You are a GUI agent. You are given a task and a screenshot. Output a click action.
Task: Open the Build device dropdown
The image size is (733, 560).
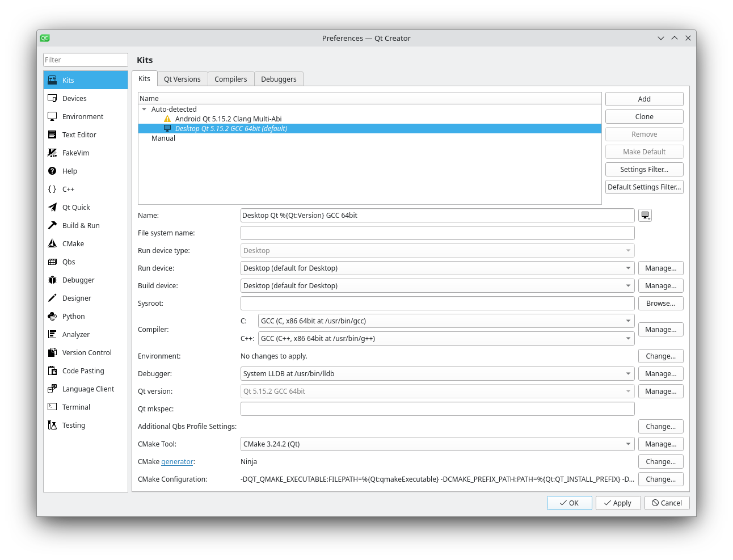[x=437, y=285]
